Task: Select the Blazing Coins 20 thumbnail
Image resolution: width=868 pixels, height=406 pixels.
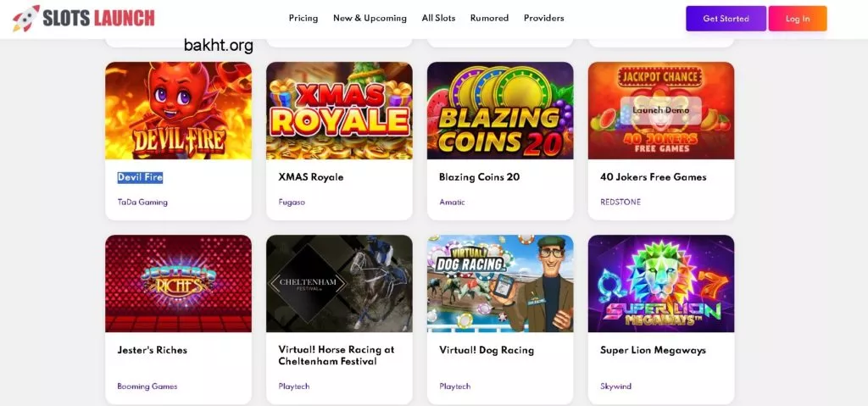Action: pyautogui.click(x=500, y=110)
